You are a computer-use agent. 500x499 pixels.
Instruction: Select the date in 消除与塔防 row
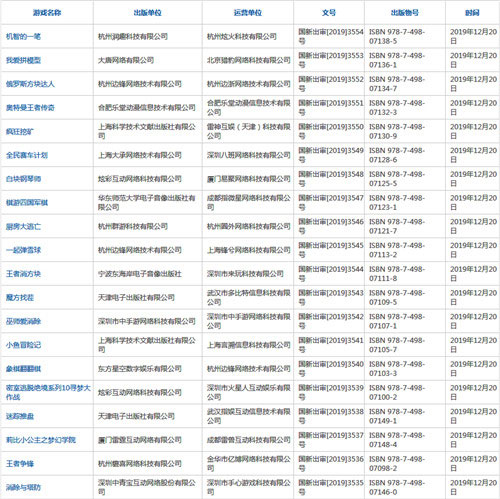(x=473, y=487)
